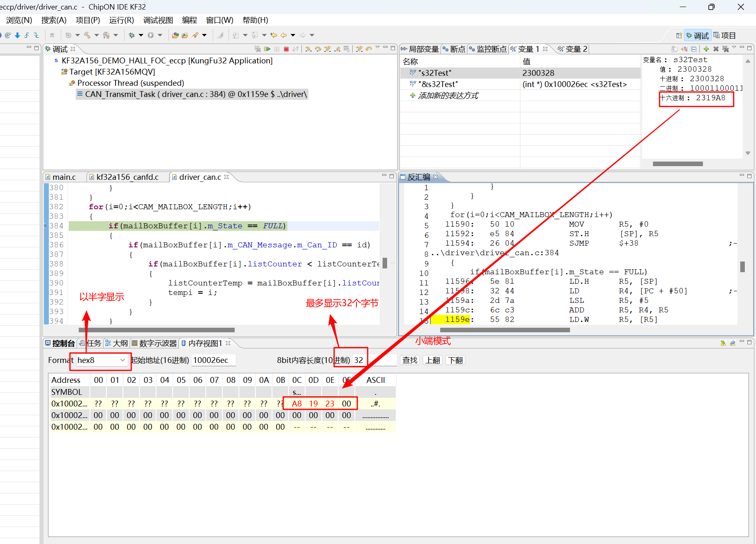Viewport: 756px width, 544px height.
Task: Click the run launch toolbar icon
Action: tap(151, 35)
